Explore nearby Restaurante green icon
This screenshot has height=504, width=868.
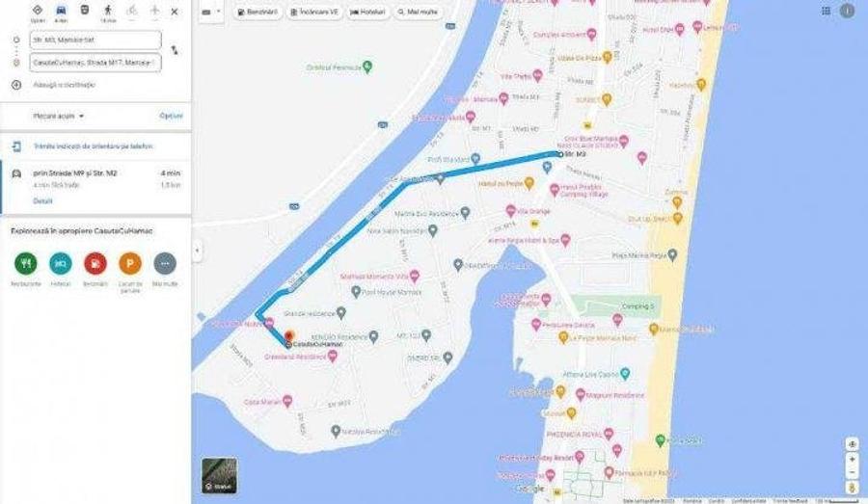tap(26, 263)
